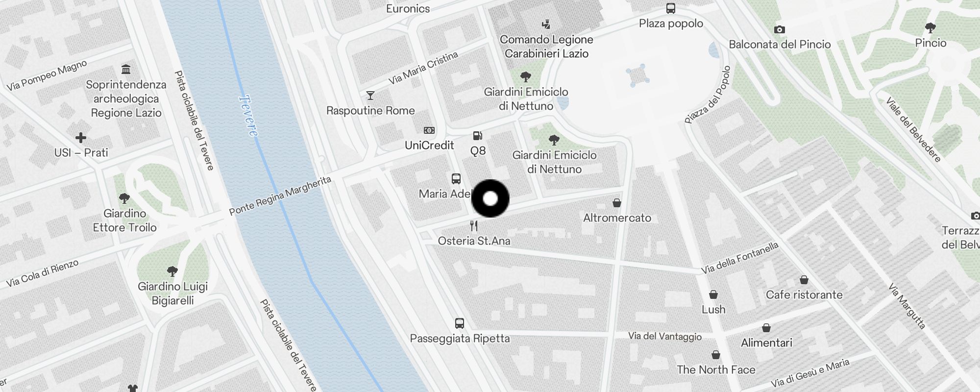The width and height of the screenshot is (980, 392).
Task: Click the Cafe ristorante label
Action: 804,295
